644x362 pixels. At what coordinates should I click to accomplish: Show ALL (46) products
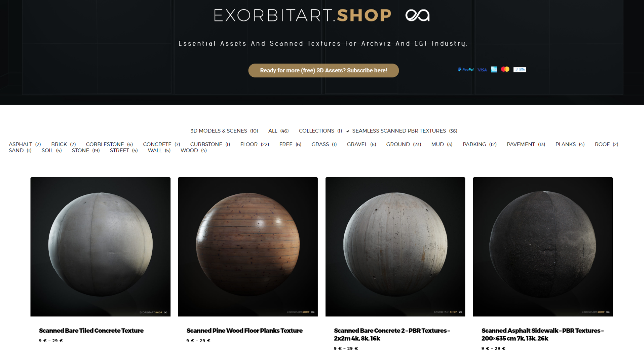tap(278, 131)
